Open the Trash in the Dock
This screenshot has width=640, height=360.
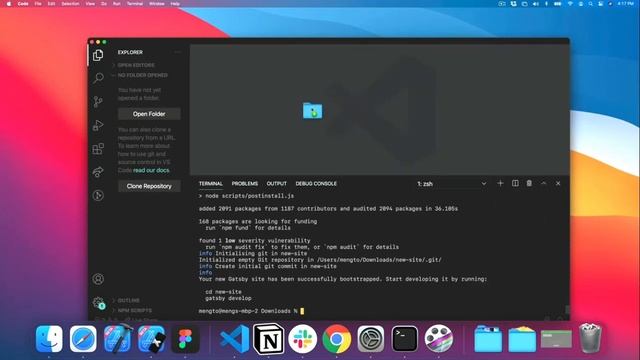click(590, 338)
